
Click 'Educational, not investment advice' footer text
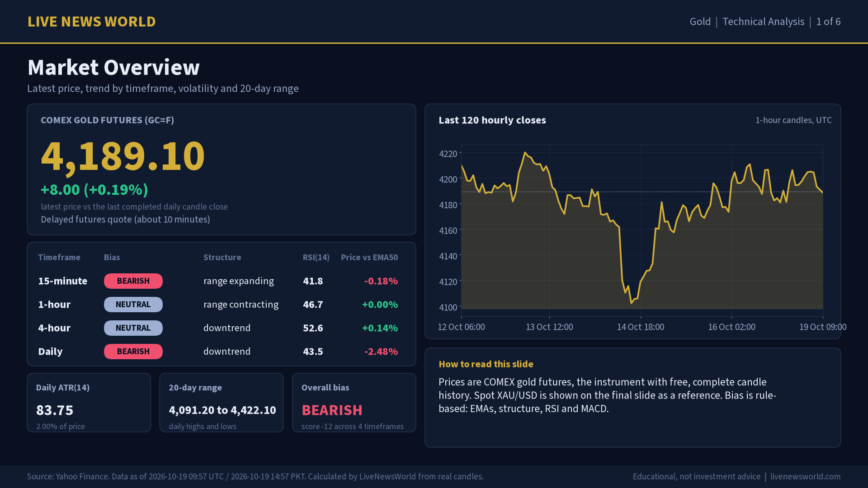[x=697, y=477]
